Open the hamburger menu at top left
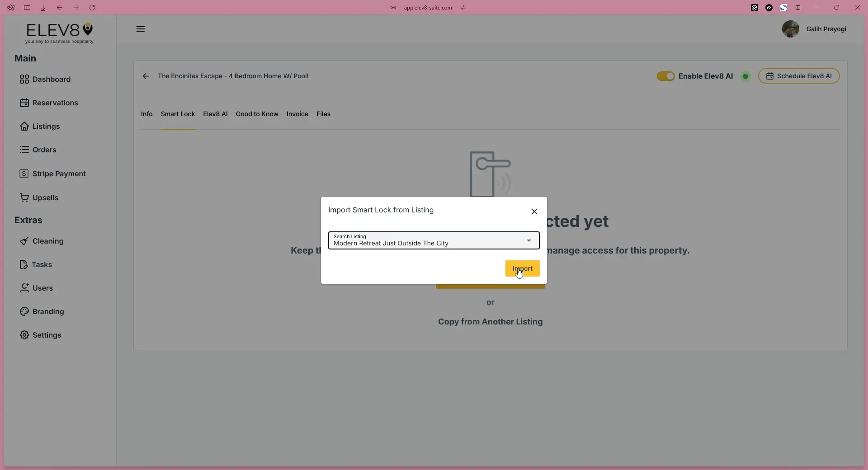The image size is (868, 470). [x=140, y=29]
